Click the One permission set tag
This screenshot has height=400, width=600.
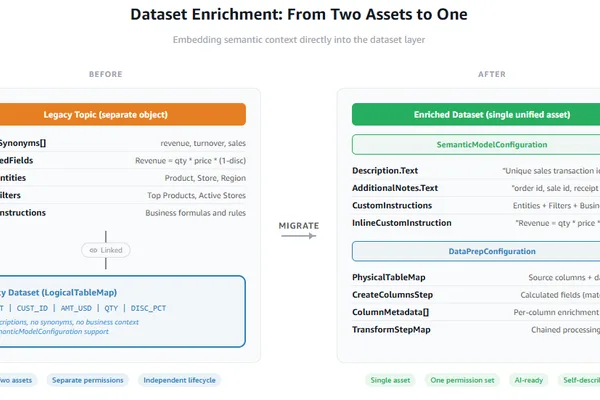pyautogui.click(x=462, y=380)
